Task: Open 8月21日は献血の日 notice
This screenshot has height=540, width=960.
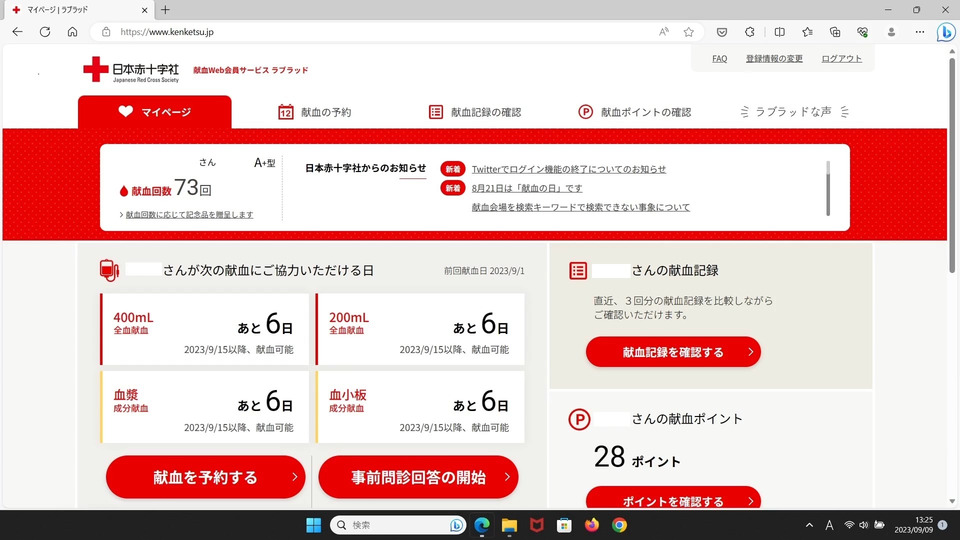Action: (x=527, y=188)
